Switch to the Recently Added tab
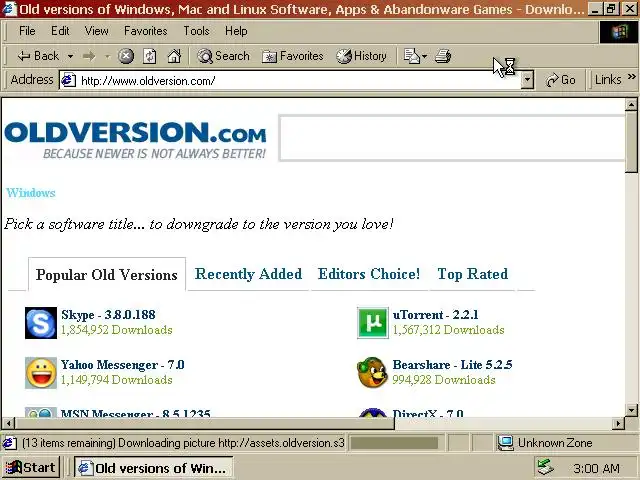This screenshot has height=480, width=640. point(248,274)
